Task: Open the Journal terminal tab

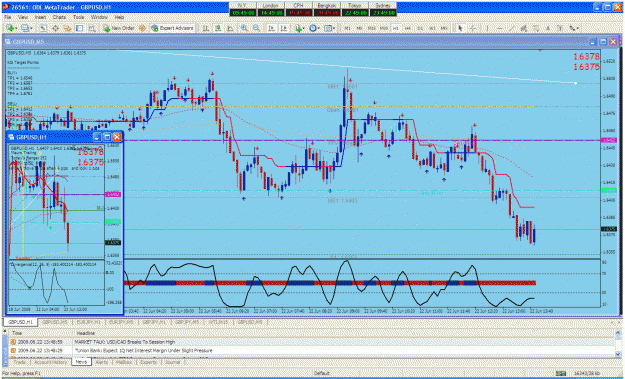Action: click(173, 362)
